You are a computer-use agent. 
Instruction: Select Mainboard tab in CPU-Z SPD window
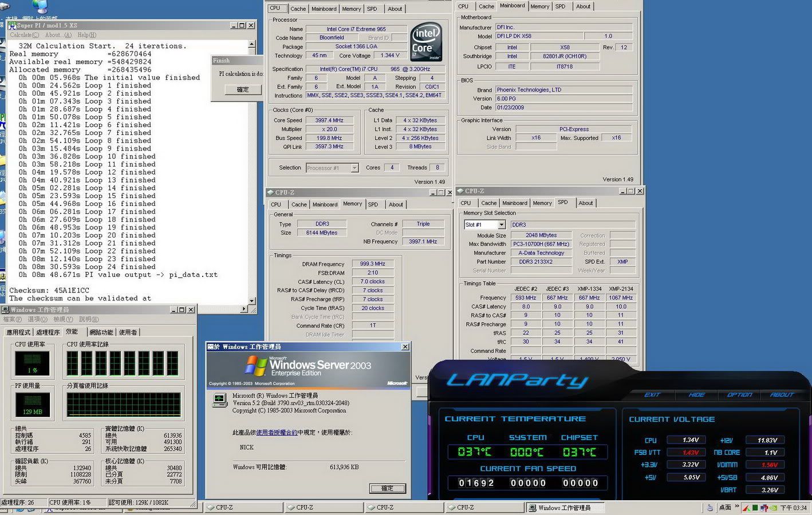coord(515,203)
